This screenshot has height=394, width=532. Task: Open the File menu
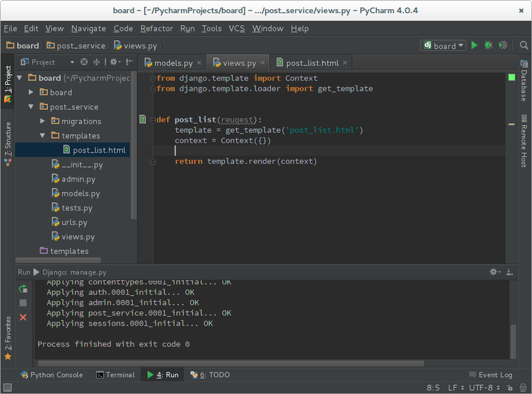(11, 28)
